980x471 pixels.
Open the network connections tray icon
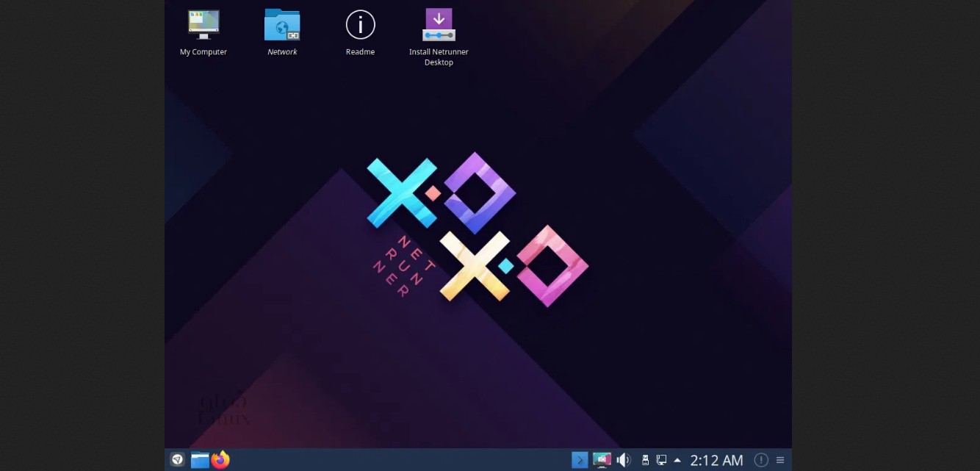661,460
